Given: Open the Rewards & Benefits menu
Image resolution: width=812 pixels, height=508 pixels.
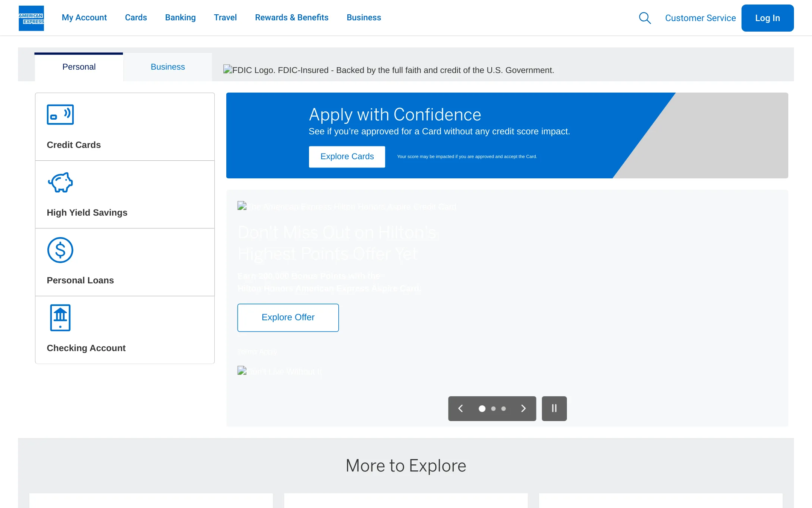Looking at the screenshot, I should [292, 18].
